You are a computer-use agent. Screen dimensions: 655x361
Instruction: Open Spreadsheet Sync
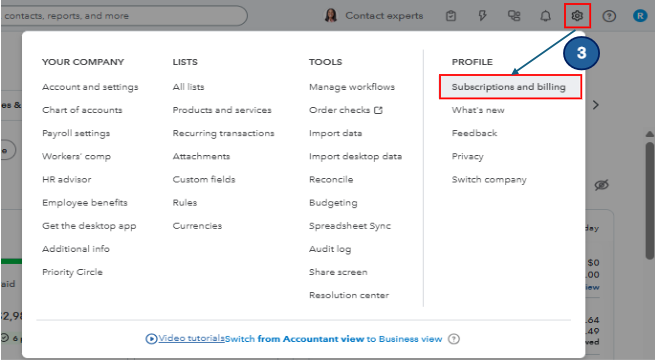350,226
